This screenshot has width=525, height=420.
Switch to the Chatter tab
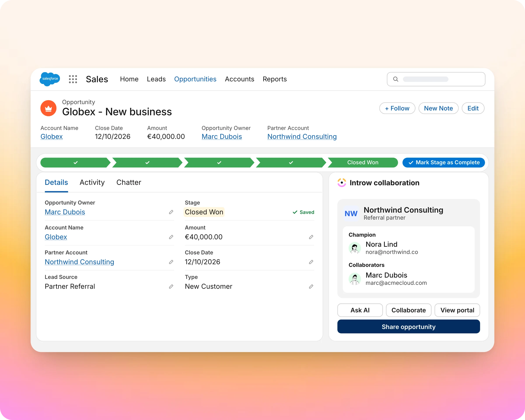point(129,182)
